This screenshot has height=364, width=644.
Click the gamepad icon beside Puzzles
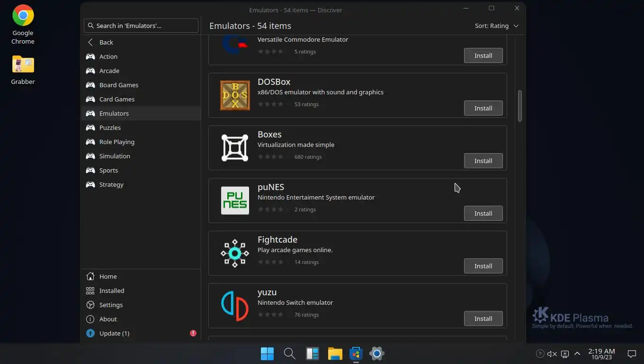90,127
